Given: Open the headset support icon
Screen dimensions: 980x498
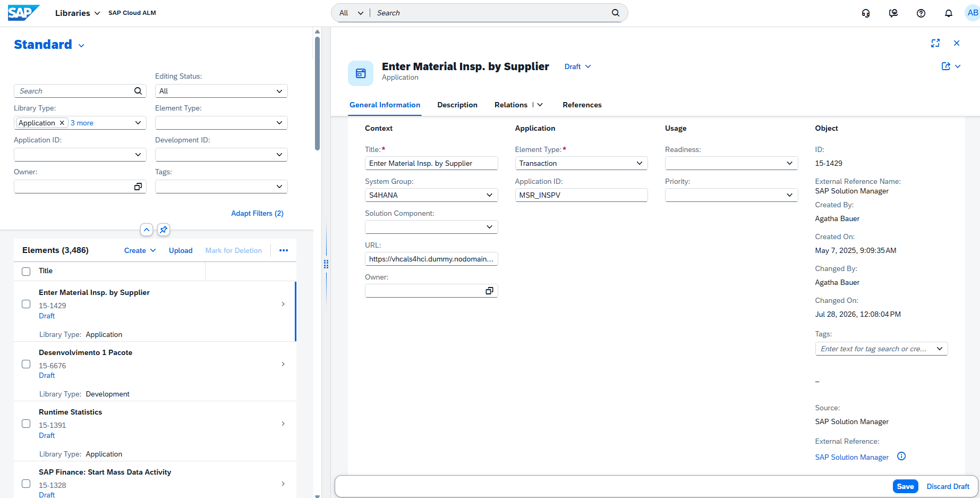Looking at the screenshot, I should coord(866,13).
